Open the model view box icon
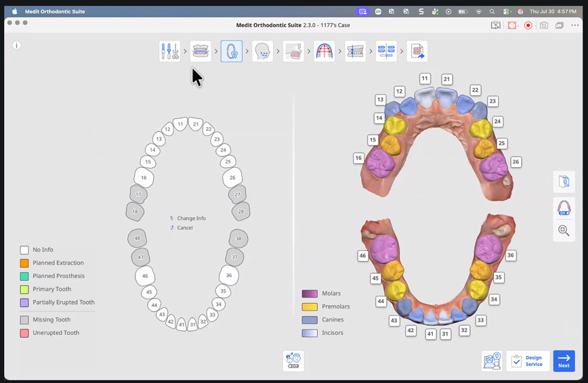 [564, 182]
